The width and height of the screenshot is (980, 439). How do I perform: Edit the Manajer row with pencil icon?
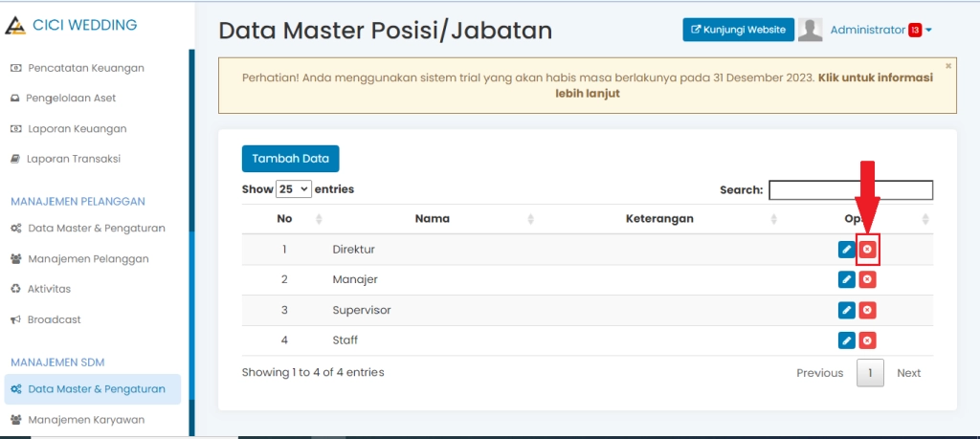click(846, 280)
